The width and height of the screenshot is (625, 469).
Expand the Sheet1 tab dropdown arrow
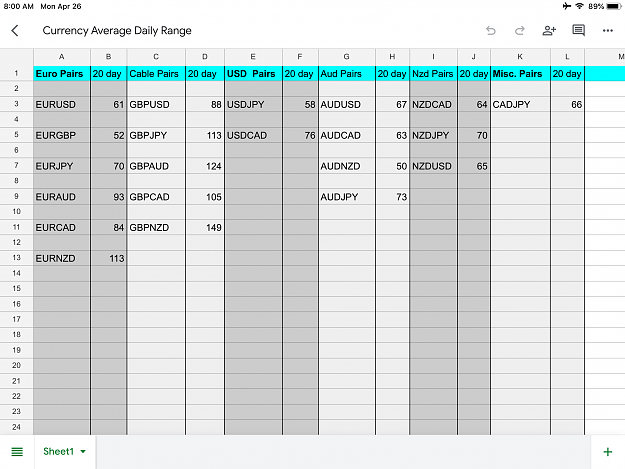(x=83, y=452)
